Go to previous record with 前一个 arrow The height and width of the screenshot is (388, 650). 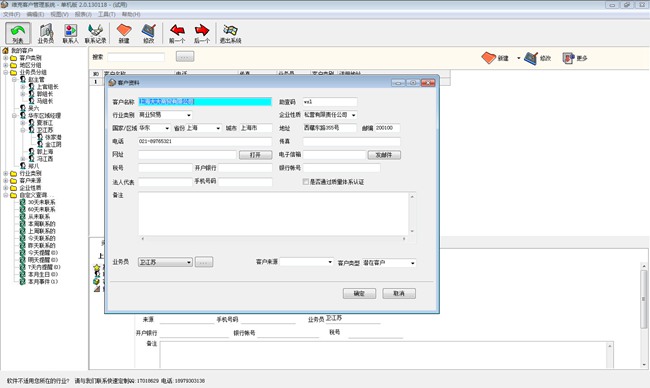coord(177,33)
